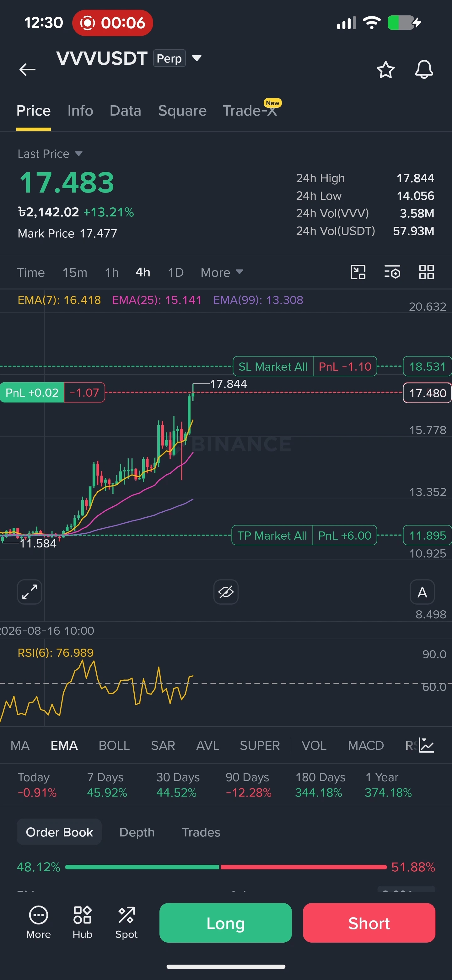This screenshot has height=980, width=452.
Task: Open the Hub icon
Action: [x=83, y=922]
